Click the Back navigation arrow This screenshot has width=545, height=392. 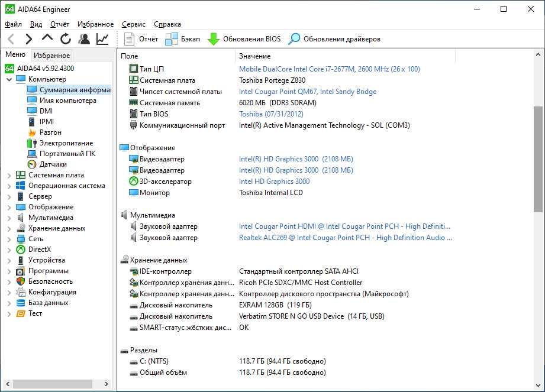click(11, 39)
